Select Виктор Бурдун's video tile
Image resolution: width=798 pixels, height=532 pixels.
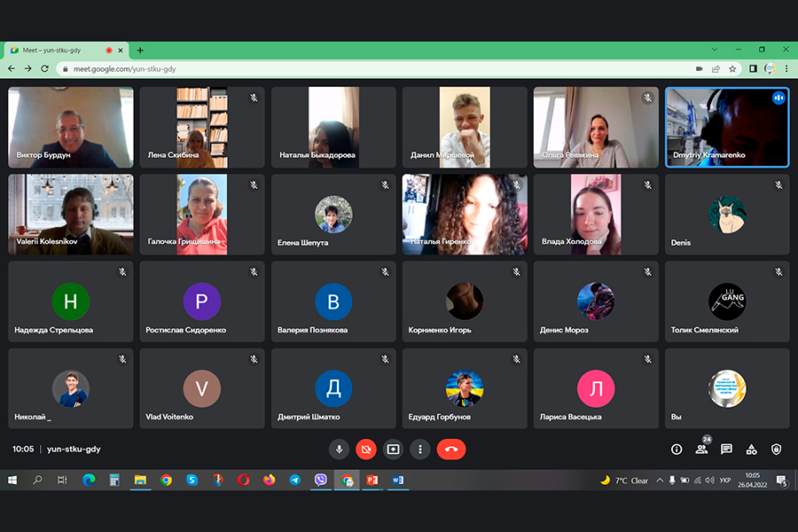click(71, 128)
